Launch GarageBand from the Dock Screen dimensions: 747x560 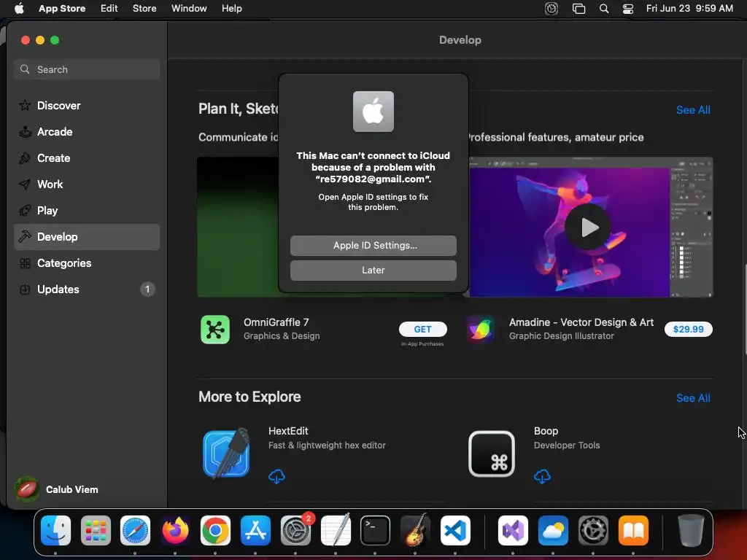pyautogui.click(x=415, y=530)
